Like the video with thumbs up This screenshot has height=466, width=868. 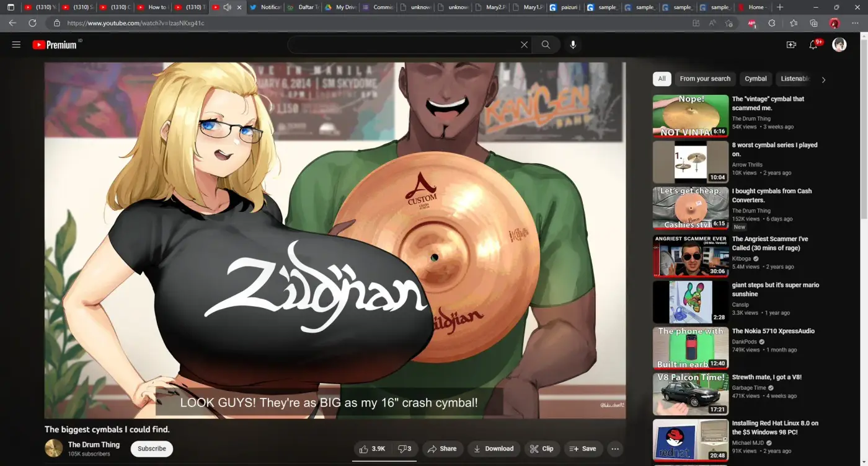[x=372, y=449]
